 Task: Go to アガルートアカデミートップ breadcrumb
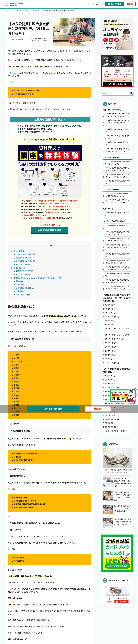[13, 11]
